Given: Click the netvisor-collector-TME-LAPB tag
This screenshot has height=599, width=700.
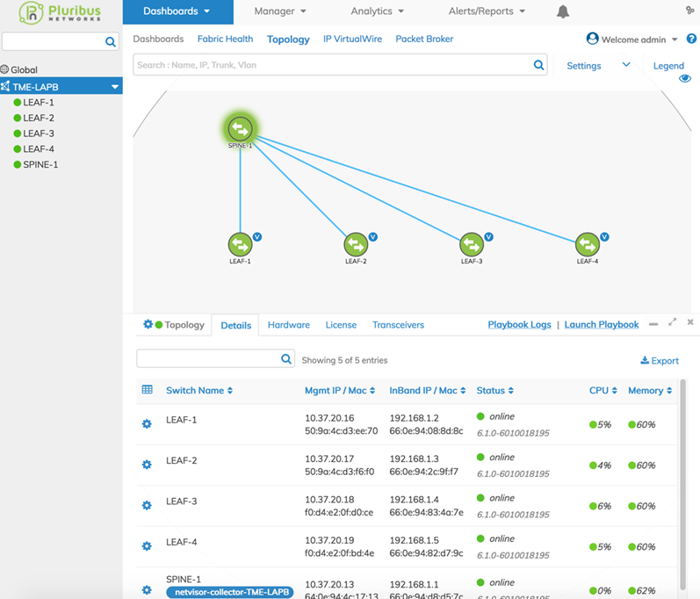Looking at the screenshot, I should click(x=230, y=592).
